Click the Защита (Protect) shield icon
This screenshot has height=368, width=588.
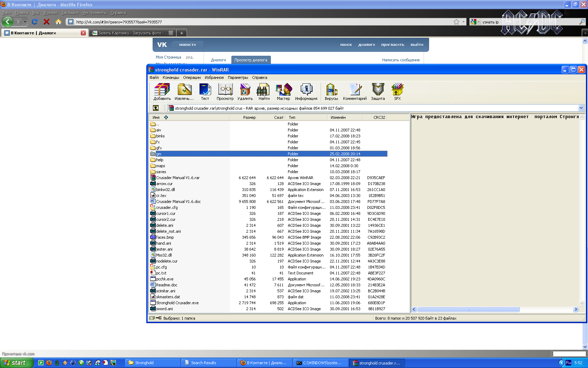tap(378, 92)
